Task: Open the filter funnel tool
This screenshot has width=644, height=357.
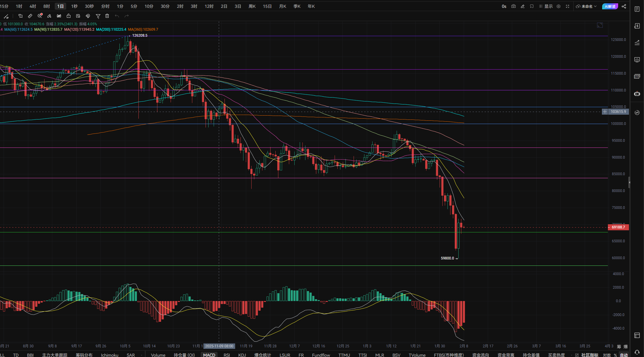Action: click(x=98, y=16)
